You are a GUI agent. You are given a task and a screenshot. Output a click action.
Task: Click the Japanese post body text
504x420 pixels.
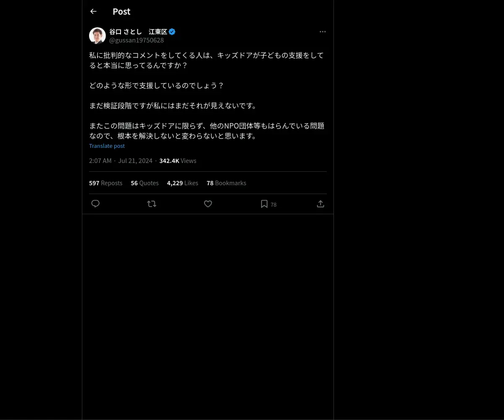pos(207,95)
